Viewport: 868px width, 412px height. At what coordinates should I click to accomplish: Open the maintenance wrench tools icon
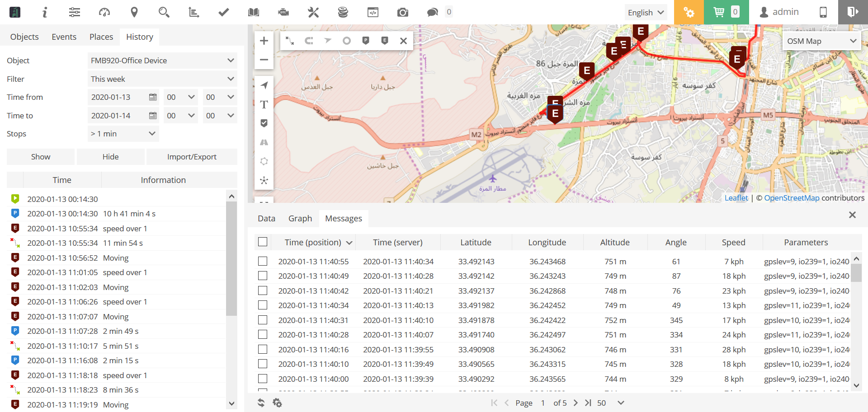point(313,12)
